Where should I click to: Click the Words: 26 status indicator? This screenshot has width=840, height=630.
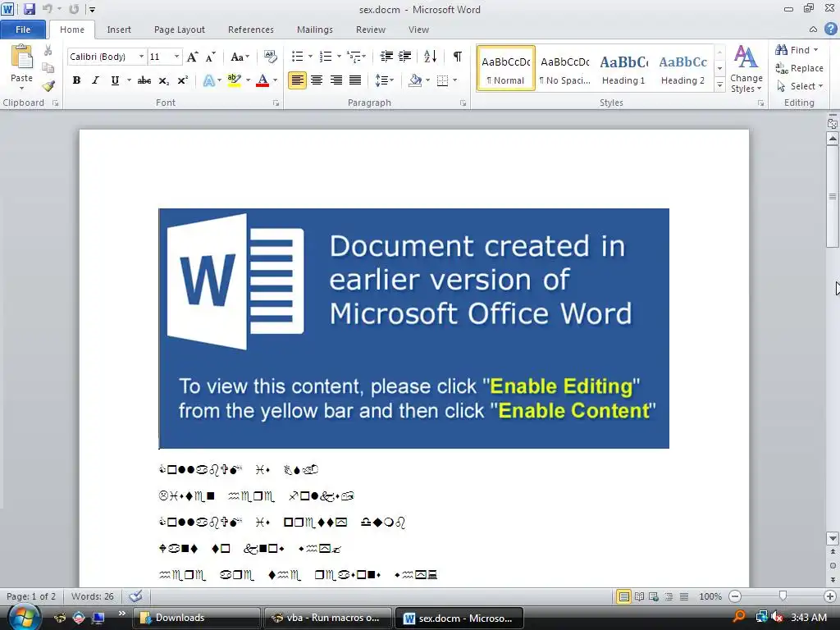click(x=92, y=596)
